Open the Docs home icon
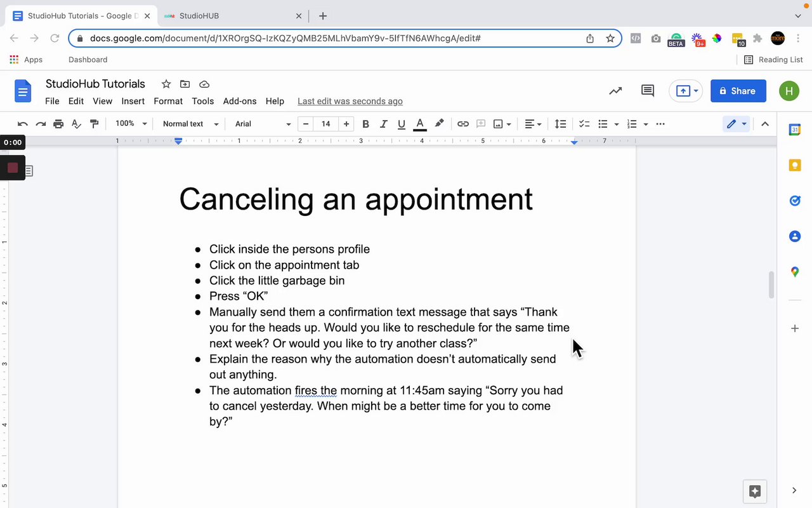 [23, 91]
